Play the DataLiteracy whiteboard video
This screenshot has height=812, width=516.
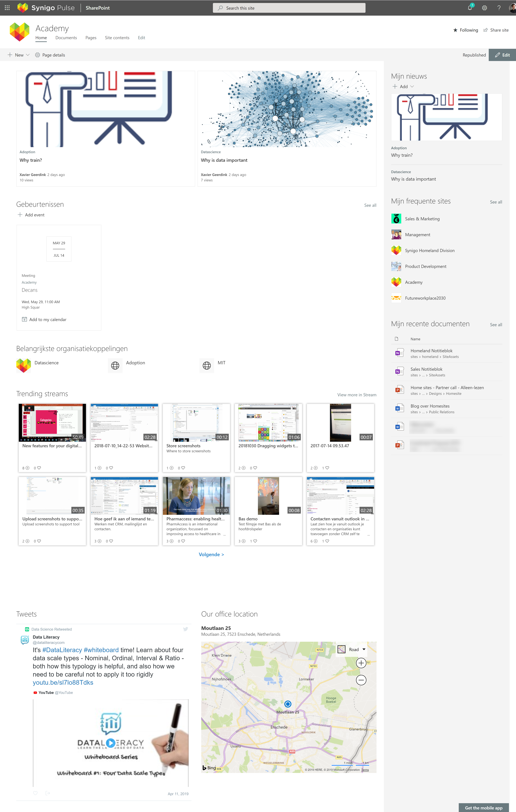(x=111, y=743)
